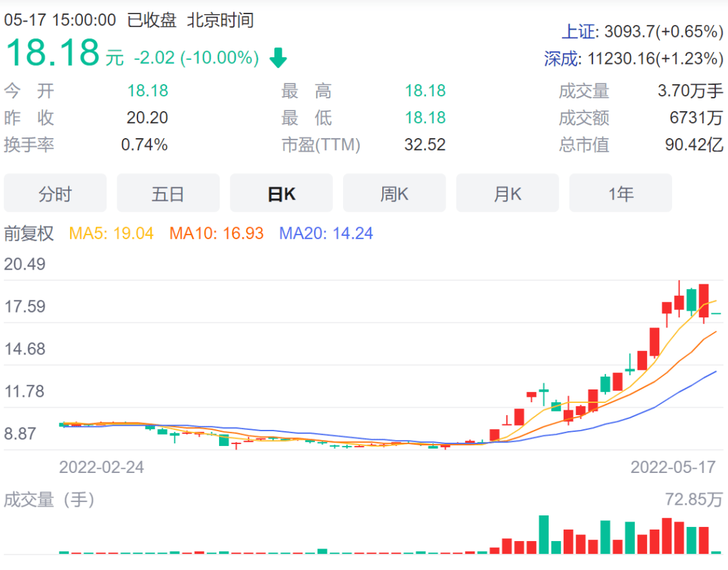
Task: Open the 深成 index link
Action: tap(562, 59)
